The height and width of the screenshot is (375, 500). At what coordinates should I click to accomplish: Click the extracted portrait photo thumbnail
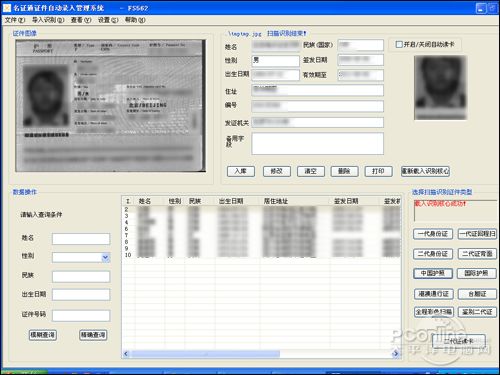(x=440, y=88)
